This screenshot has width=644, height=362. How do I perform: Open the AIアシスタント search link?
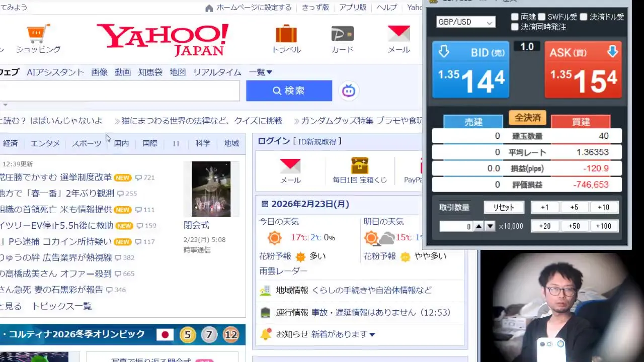[55, 72]
